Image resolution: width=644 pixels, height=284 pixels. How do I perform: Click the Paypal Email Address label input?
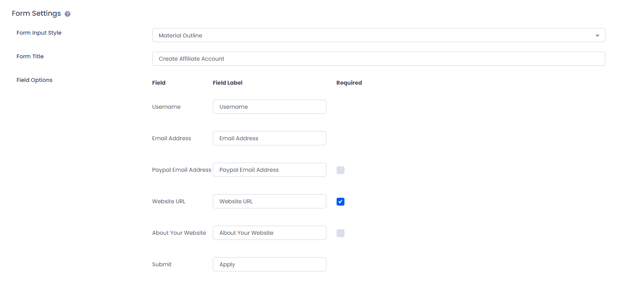click(x=269, y=170)
